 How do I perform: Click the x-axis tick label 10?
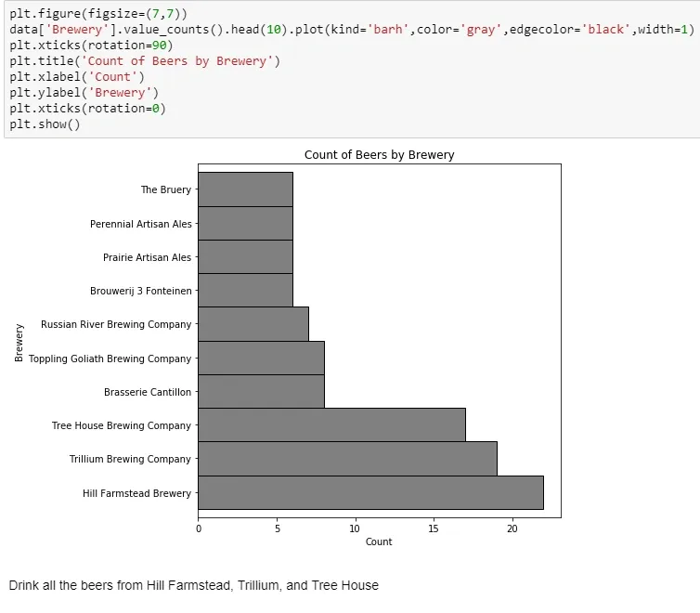pos(355,528)
